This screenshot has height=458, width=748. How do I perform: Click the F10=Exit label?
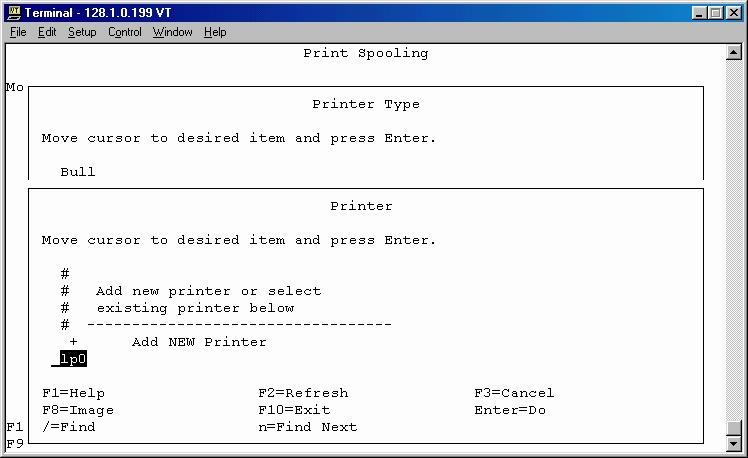[x=294, y=410]
